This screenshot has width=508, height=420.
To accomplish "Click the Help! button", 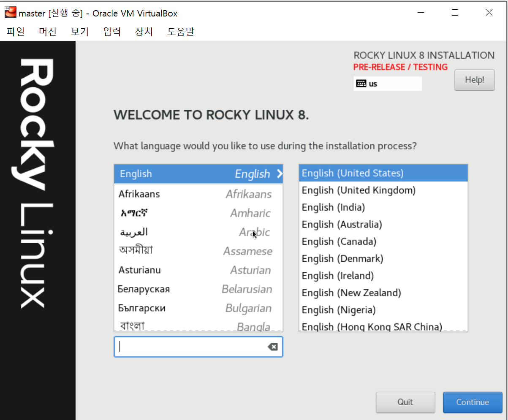I will pyautogui.click(x=474, y=80).
